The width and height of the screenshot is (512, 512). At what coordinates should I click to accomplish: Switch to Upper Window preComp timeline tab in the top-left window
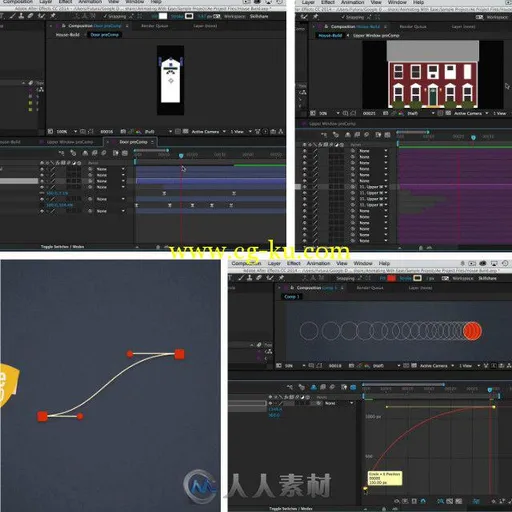[70, 142]
